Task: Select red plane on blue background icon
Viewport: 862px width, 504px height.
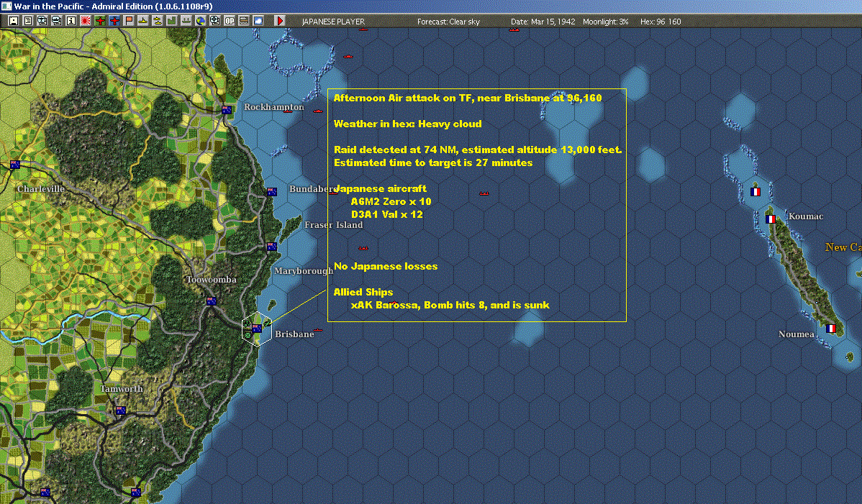Action: click(x=114, y=21)
